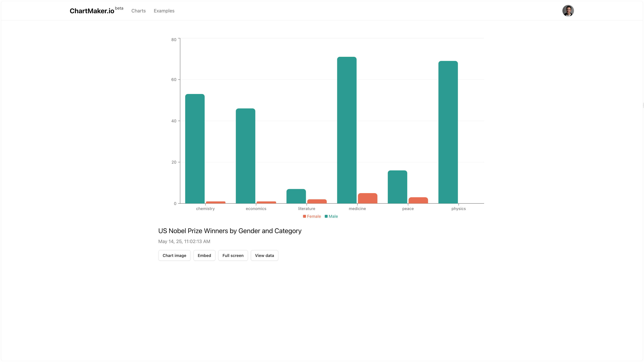Screen dimensions: 644x362
Task: Click the Chart image button
Action: [174, 255]
